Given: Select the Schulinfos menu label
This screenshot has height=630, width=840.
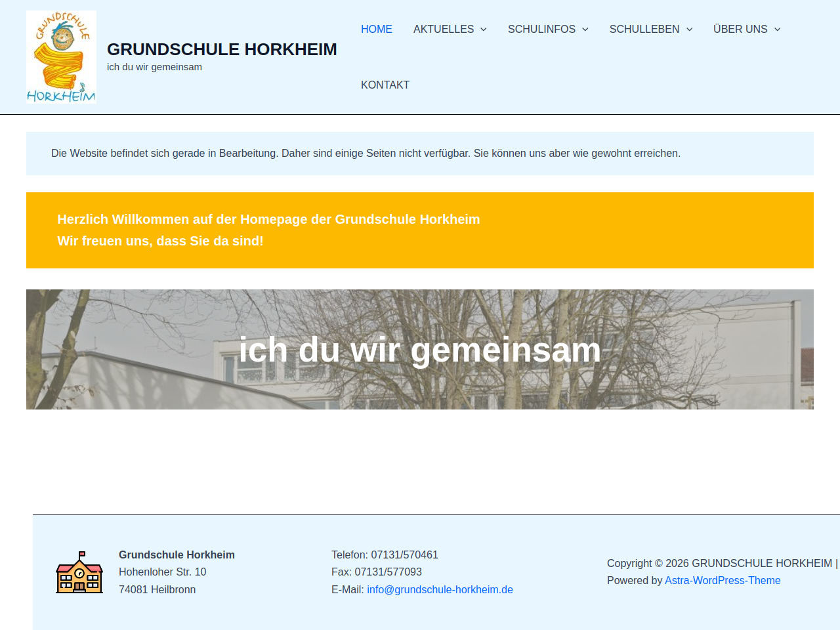Looking at the screenshot, I should [x=541, y=29].
